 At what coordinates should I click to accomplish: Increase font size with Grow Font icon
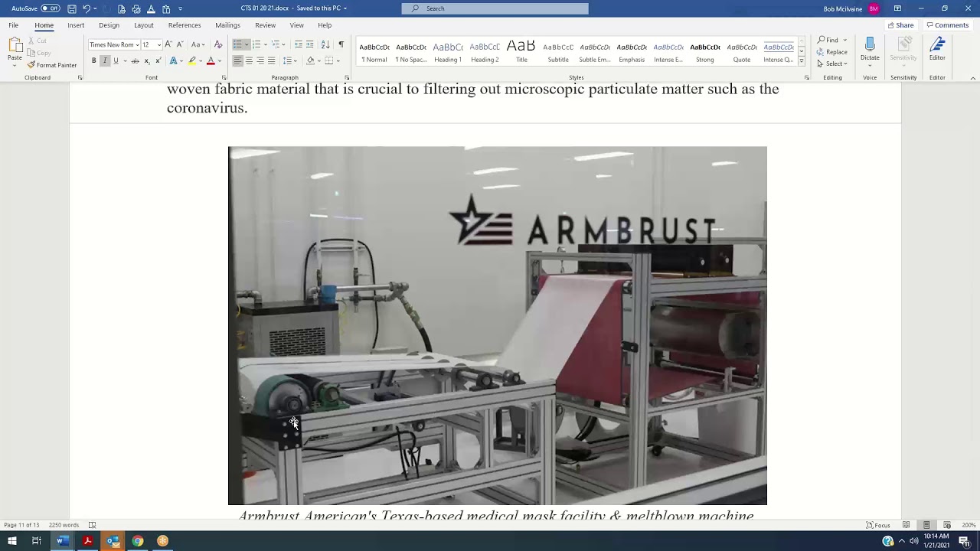pyautogui.click(x=168, y=44)
